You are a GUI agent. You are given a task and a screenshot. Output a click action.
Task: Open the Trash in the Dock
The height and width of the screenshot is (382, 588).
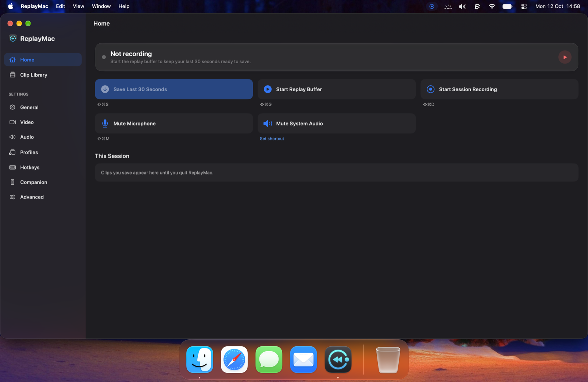coord(388,360)
